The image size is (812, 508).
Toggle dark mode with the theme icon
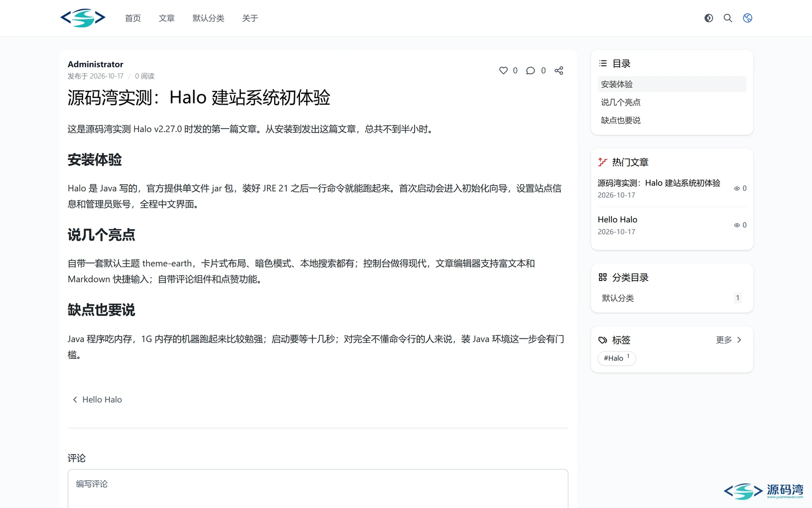[708, 18]
